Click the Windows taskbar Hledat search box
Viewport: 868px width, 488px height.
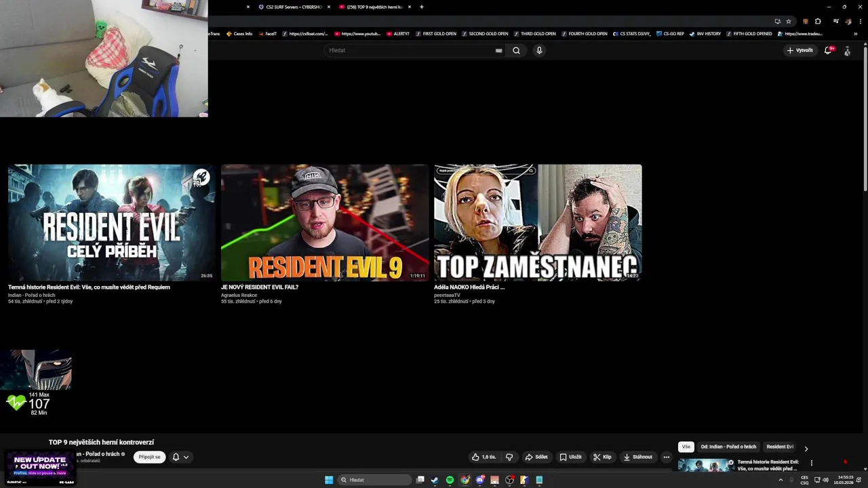(376, 480)
